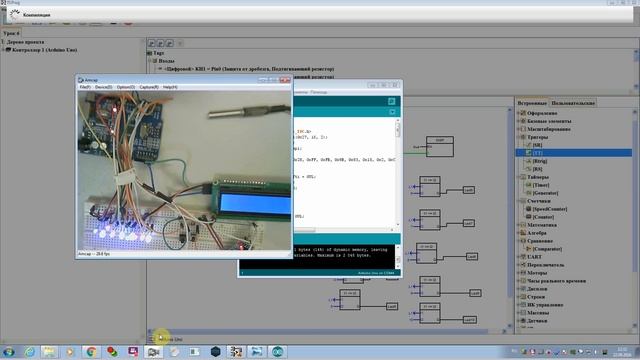Viewport: 640px width, 360px height.
Task: Select the [Comparator] block
Action: click(547, 249)
